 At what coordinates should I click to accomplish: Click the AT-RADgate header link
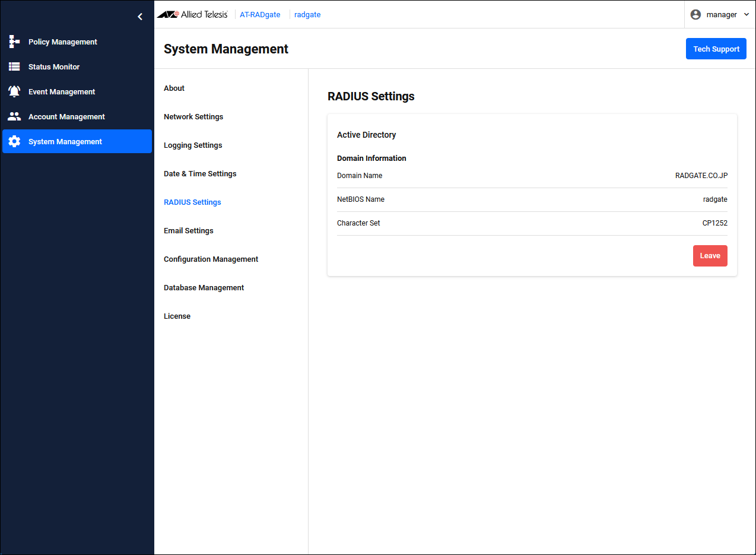(x=260, y=15)
